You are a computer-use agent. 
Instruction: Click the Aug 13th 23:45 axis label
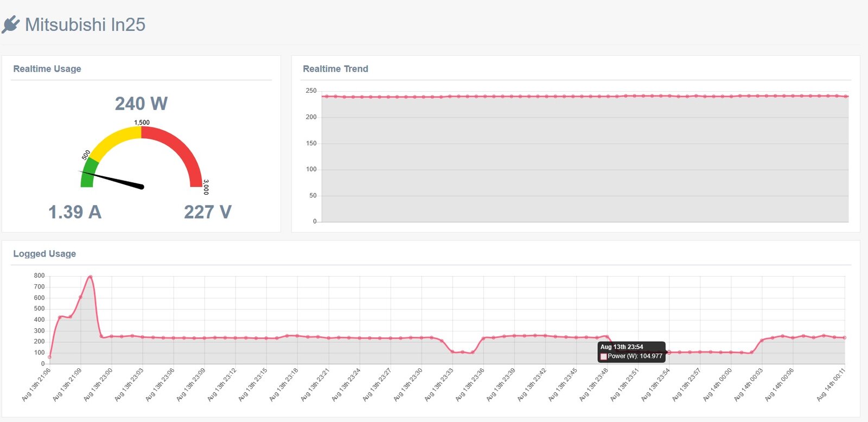[563, 385]
